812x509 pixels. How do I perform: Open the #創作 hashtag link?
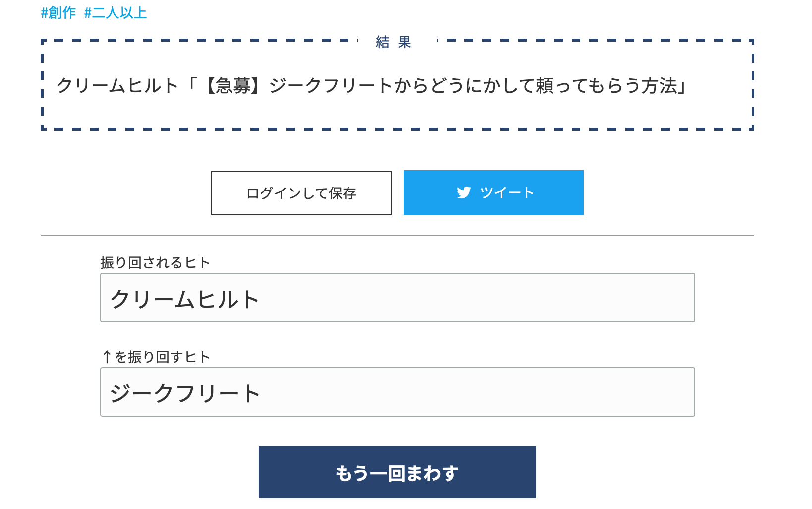(58, 13)
